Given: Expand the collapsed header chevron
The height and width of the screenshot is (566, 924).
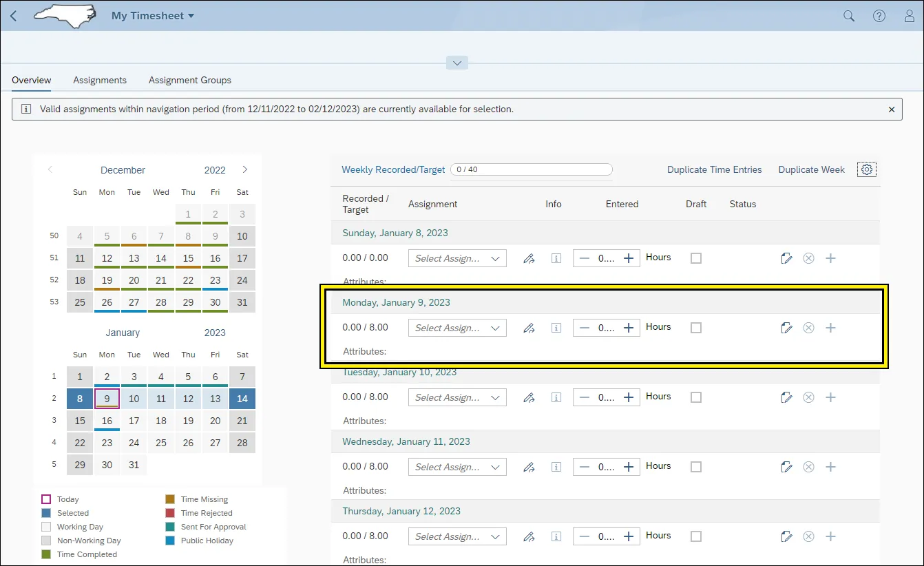Looking at the screenshot, I should click(457, 63).
